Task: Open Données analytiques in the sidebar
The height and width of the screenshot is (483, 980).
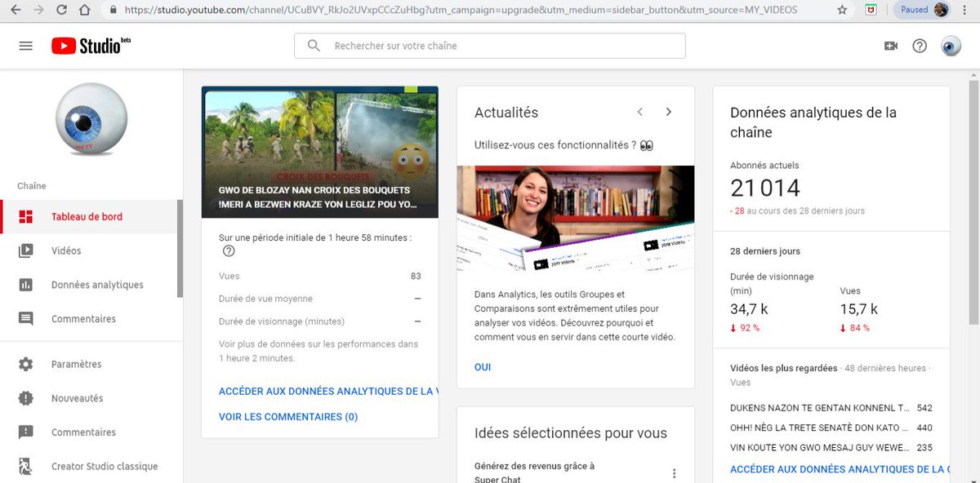Action: 90,285
